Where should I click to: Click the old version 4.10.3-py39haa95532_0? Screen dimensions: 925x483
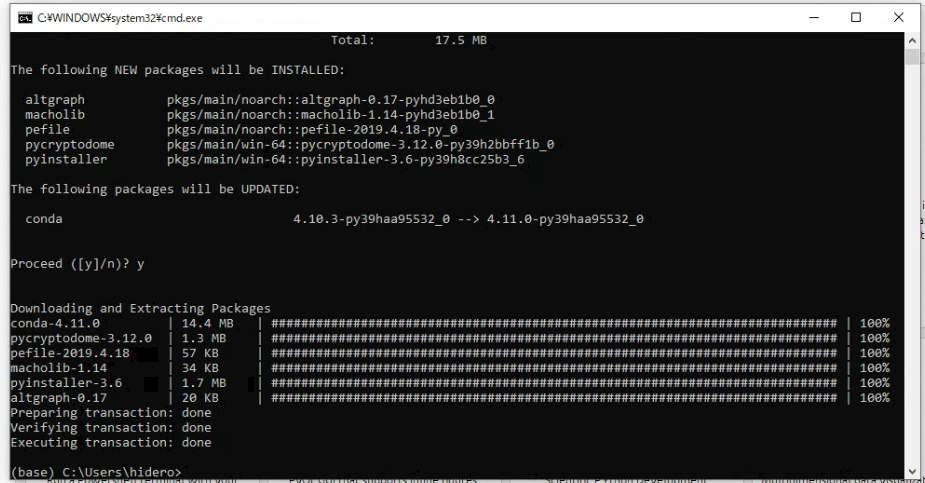tap(372, 219)
